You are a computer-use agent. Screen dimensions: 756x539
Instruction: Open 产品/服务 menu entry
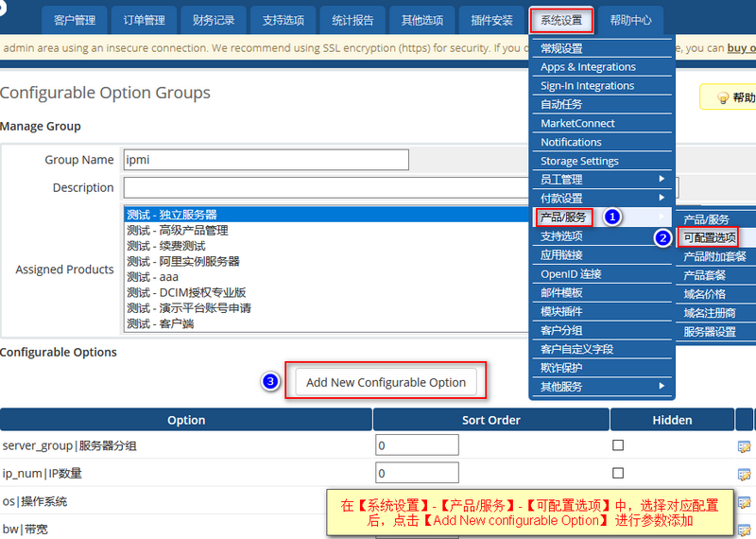[563, 217]
